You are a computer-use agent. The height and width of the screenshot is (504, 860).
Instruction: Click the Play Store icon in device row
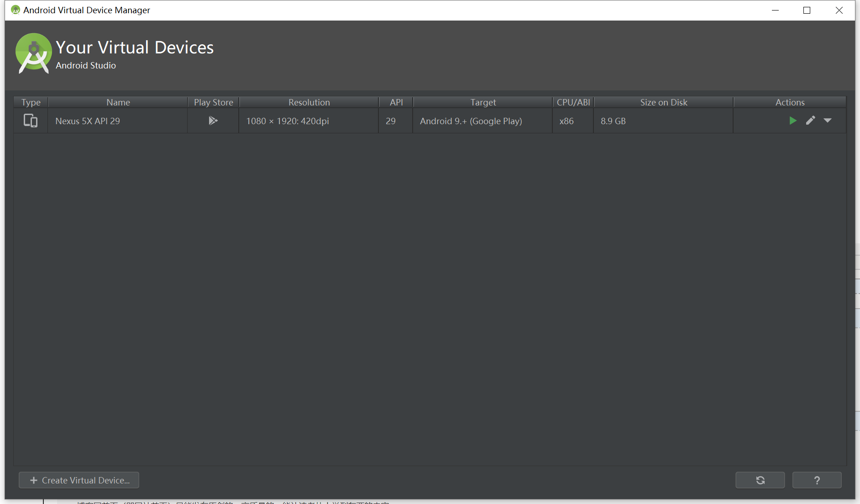tap(213, 121)
